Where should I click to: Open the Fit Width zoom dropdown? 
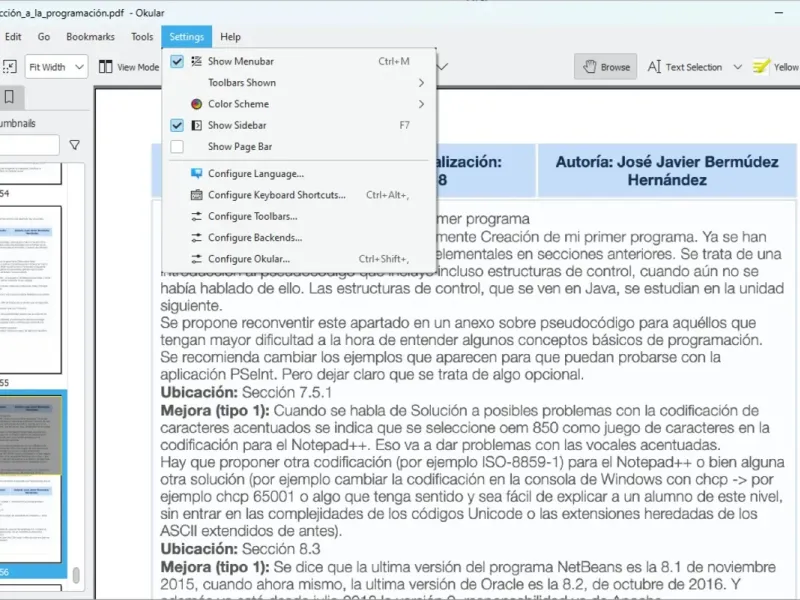click(56, 67)
